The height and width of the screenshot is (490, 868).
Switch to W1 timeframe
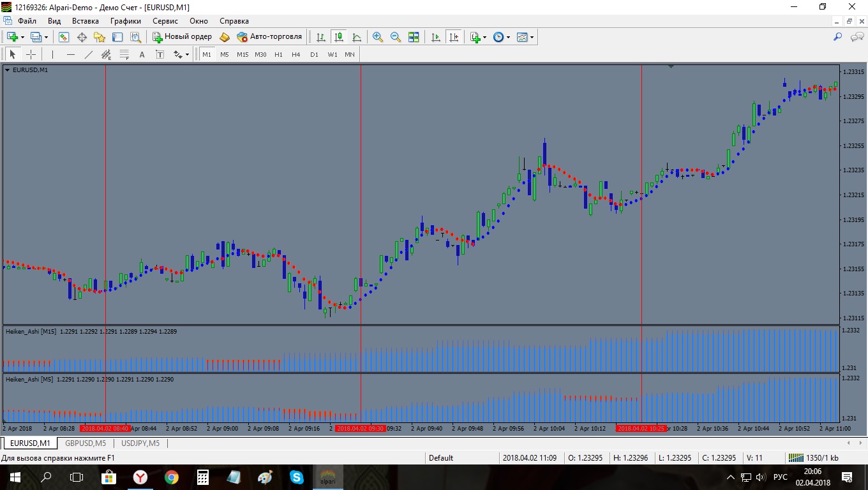[x=333, y=54]
